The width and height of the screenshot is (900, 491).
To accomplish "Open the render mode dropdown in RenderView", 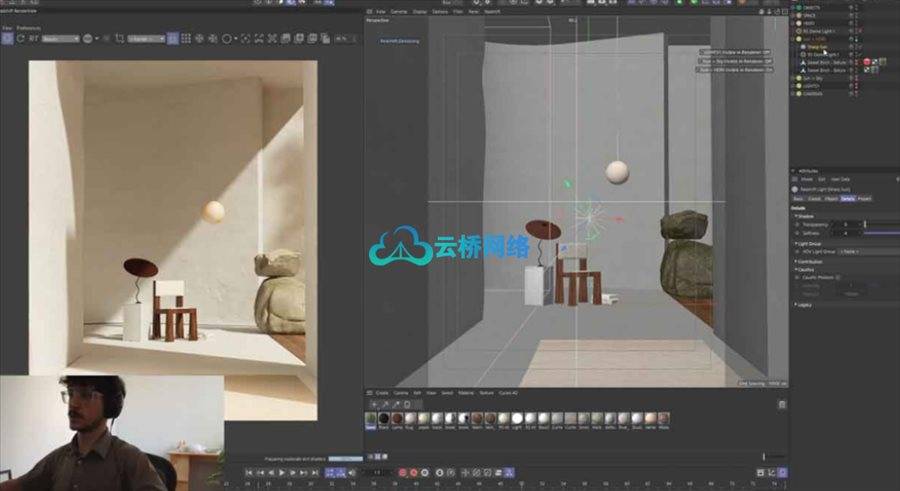I will 58,39.
